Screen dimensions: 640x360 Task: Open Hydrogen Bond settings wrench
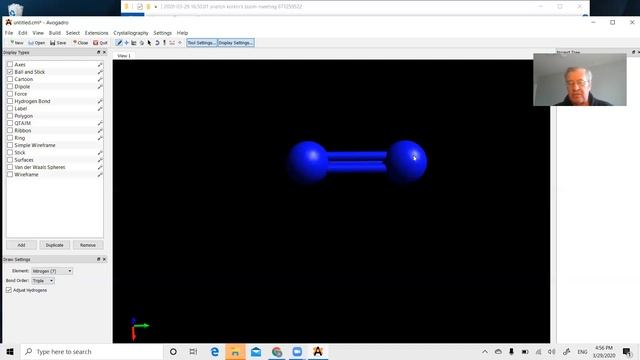(x=100, y=101)
